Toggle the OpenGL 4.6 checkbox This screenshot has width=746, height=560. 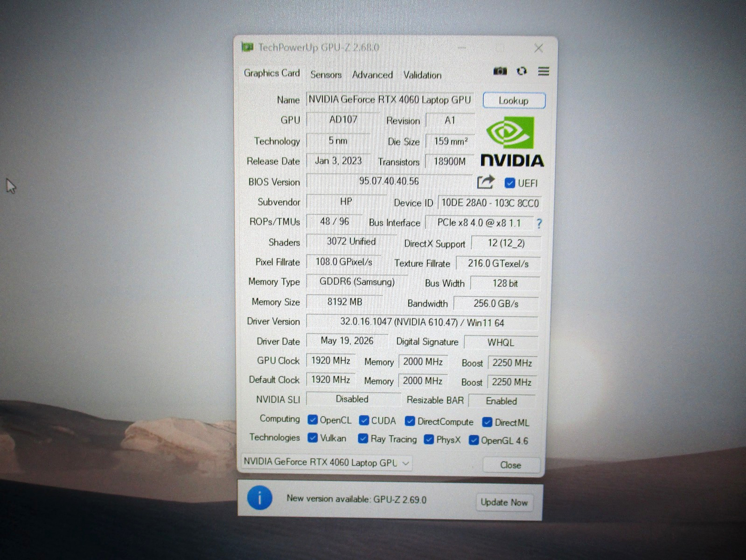pos(474,440)
